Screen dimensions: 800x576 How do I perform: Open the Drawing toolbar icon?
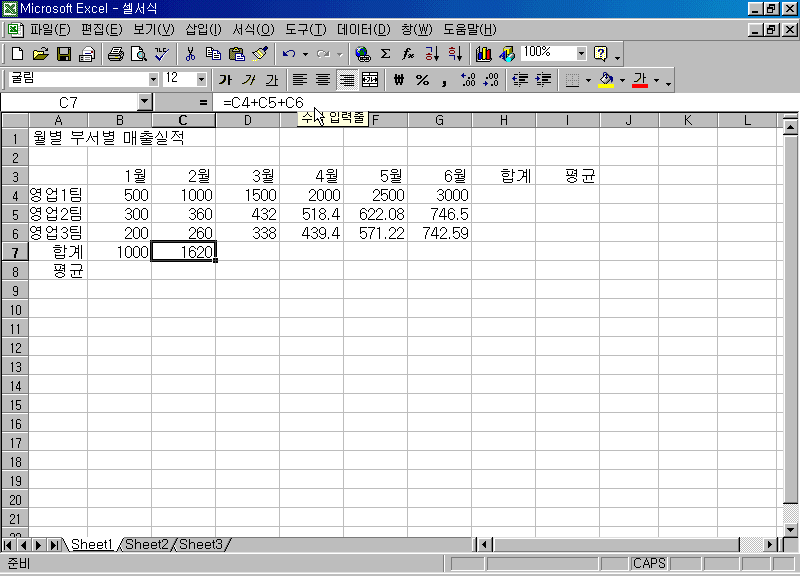(x=507, y=54)
